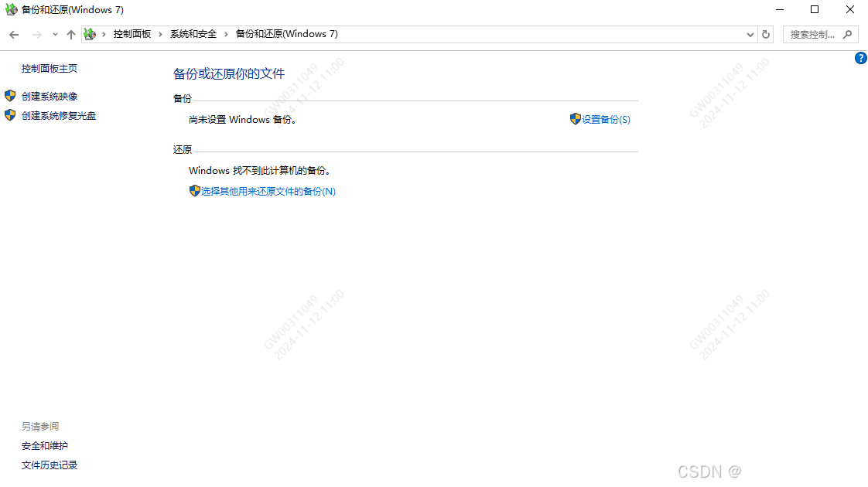Open 安全和维护 link

45,446
